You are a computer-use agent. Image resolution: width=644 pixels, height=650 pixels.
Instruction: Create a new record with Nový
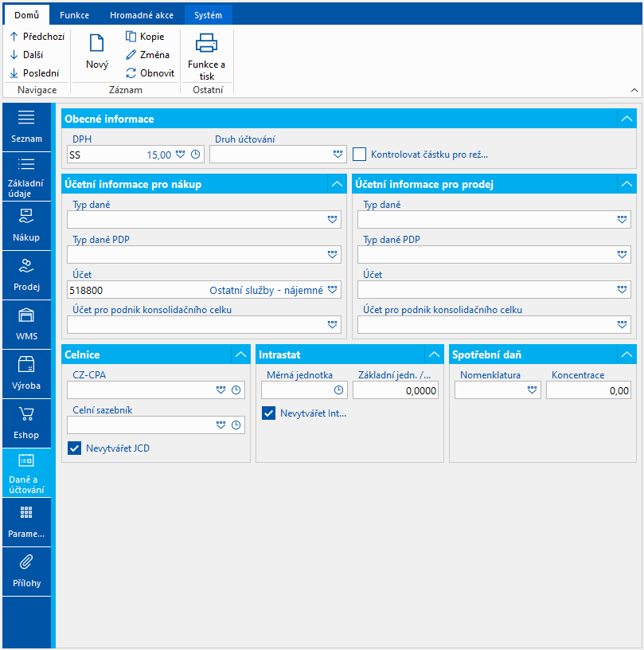[x=97, y=52]
